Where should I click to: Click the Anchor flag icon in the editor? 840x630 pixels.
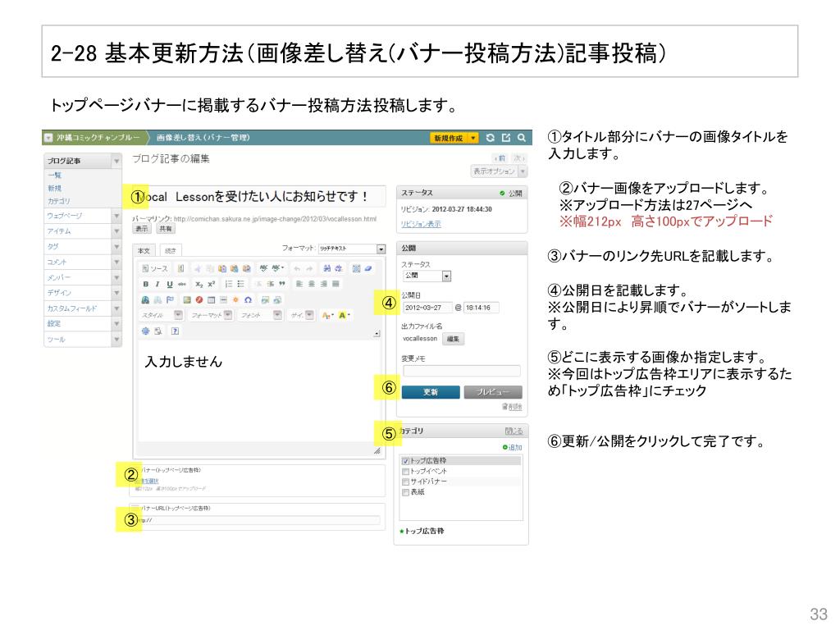(x=170, y=300)
